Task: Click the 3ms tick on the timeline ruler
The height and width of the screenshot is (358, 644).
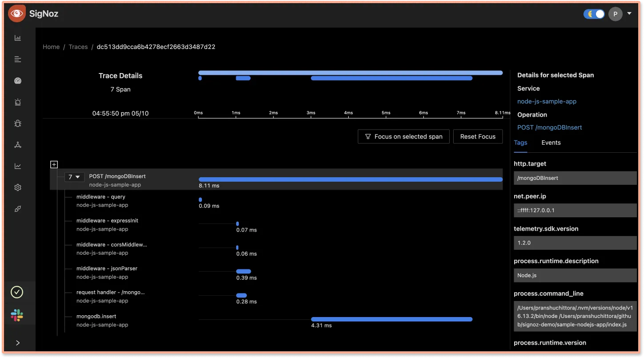Action: coord(311,113)
